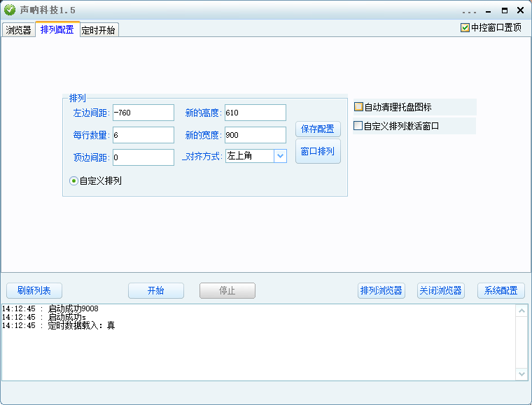Close the 声呐科技 window
This screenshot has width=532, height=405.
(520, 10)
